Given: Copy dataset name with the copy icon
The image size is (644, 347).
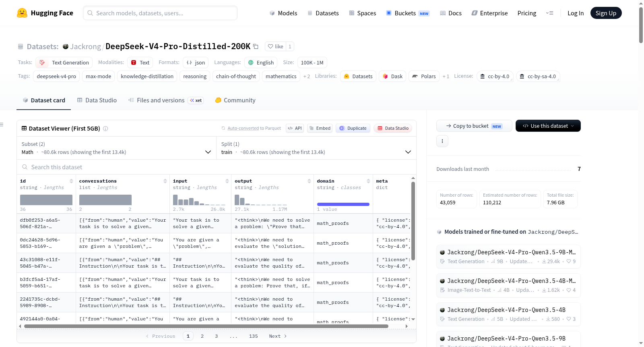Looking at the screenshot, I should [256, 46].
